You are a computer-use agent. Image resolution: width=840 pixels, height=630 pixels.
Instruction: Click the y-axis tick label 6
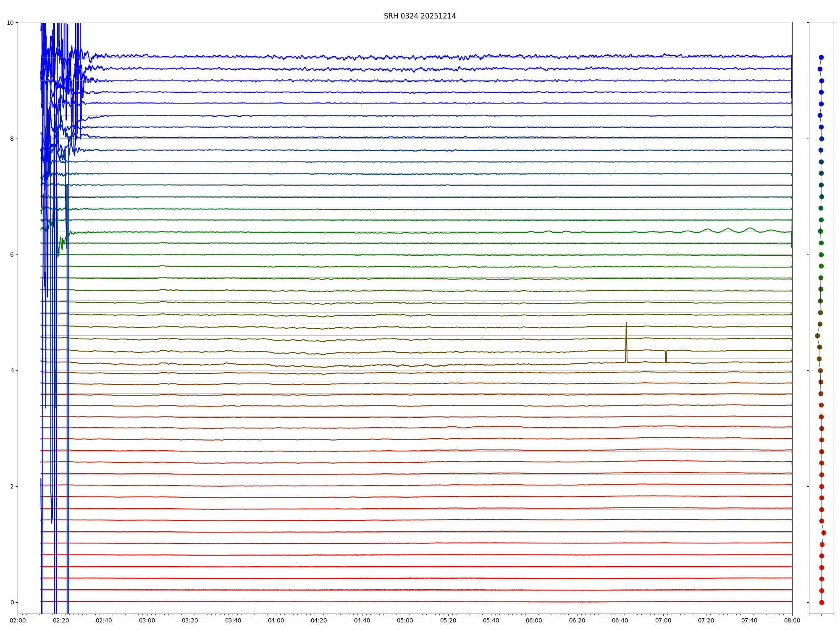click(12, 255)
